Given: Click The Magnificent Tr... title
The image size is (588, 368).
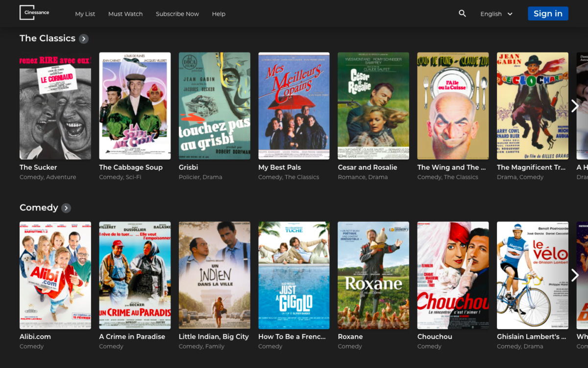Looking at the screenshot, I should pos(532,167).
